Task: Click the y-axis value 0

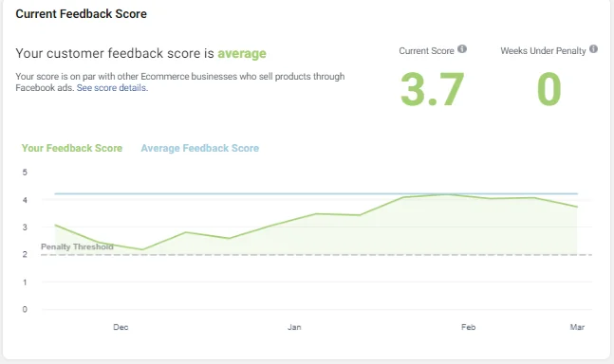Action: [x=25, y=309]
